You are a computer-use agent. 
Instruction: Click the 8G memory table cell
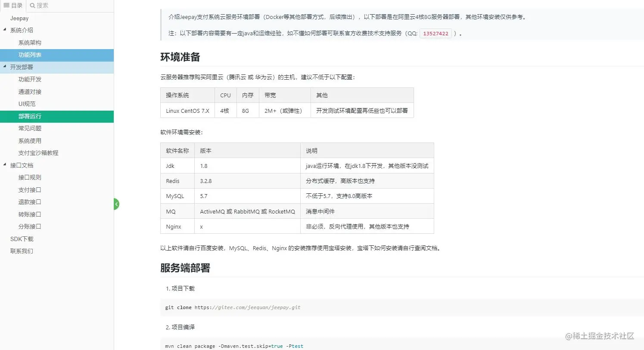tap(248, 111)
